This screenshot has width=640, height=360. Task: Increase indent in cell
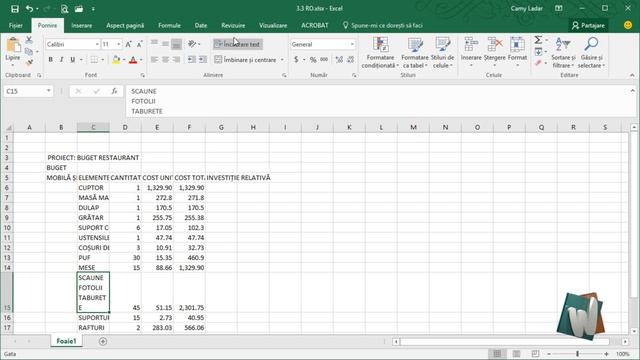coord(202,60)
